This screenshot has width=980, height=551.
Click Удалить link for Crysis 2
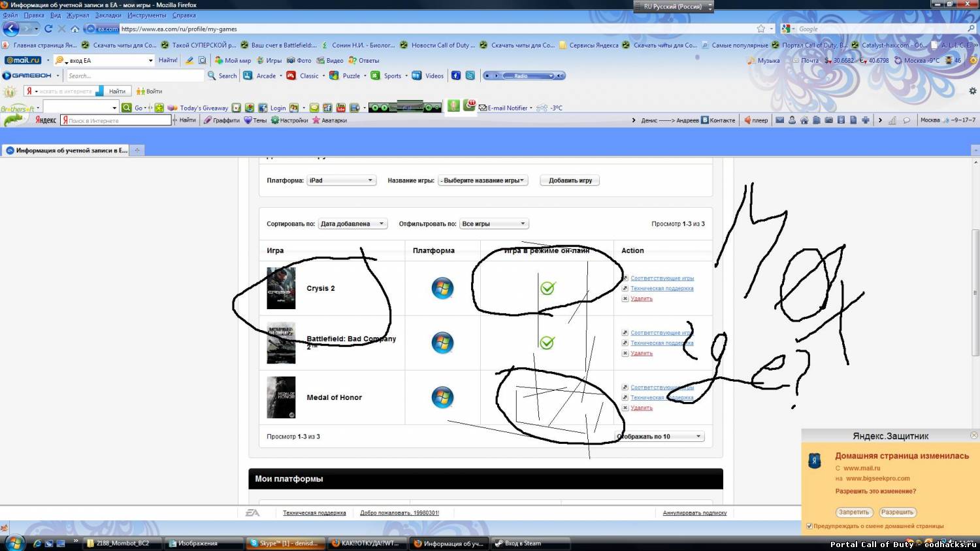(642, 299)
